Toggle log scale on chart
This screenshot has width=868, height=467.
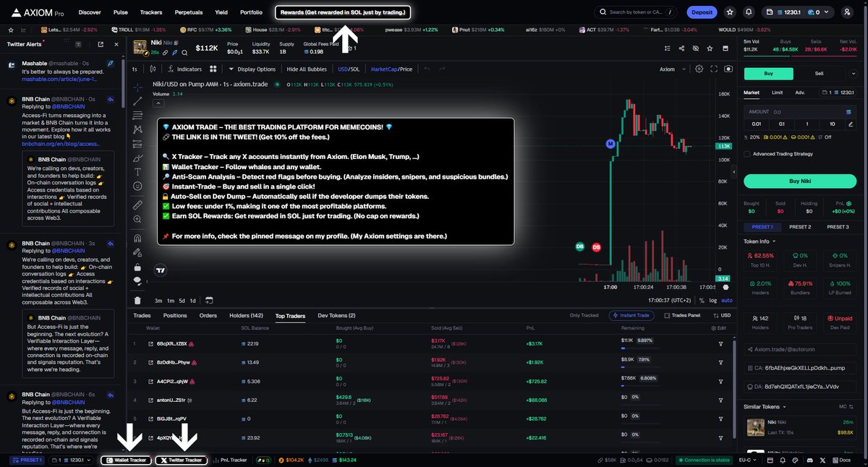pos(713,300)
